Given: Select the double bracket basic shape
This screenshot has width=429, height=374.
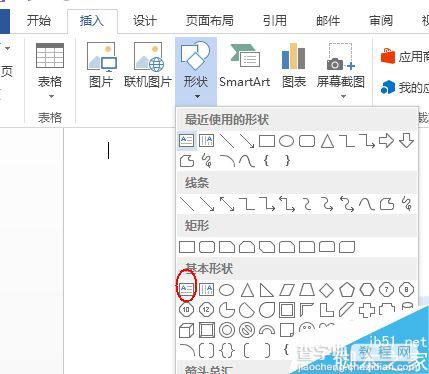Looking at the screenshot, I should [x=207, y=351].
